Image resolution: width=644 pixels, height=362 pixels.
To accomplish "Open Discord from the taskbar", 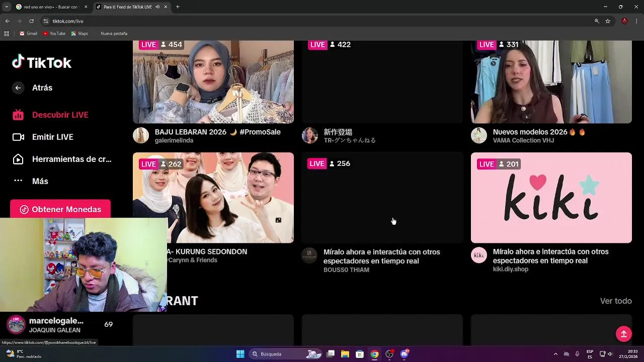I will (x=404, y=354).
